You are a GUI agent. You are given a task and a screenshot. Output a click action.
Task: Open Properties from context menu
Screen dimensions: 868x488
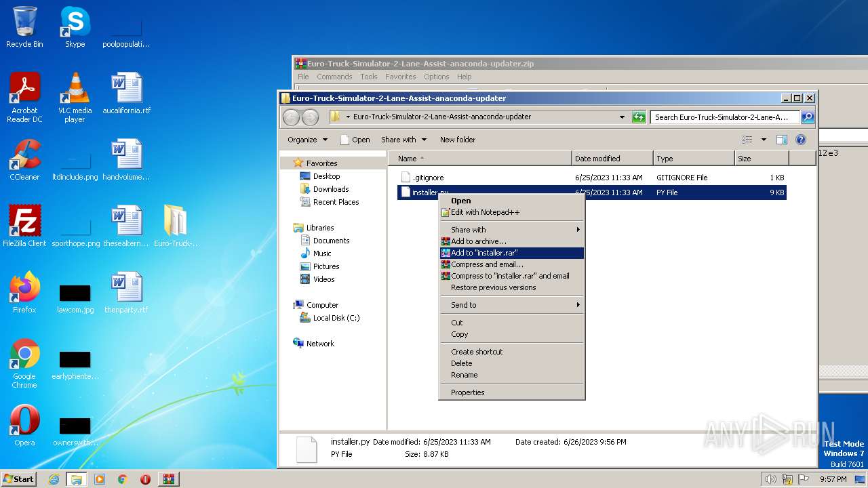coord(511,392)
